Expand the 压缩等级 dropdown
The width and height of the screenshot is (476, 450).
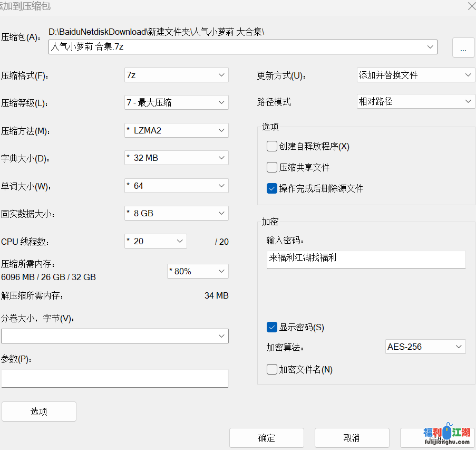[176, 102]
